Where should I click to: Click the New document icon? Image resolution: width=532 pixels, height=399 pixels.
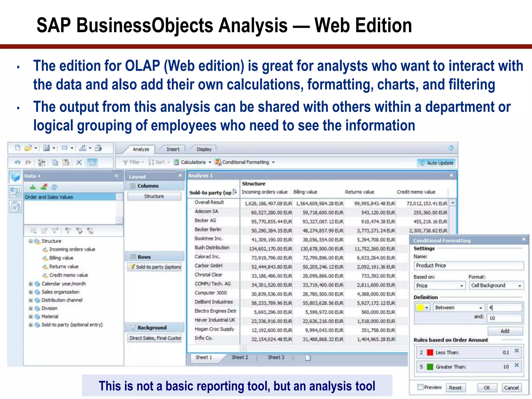18,148
